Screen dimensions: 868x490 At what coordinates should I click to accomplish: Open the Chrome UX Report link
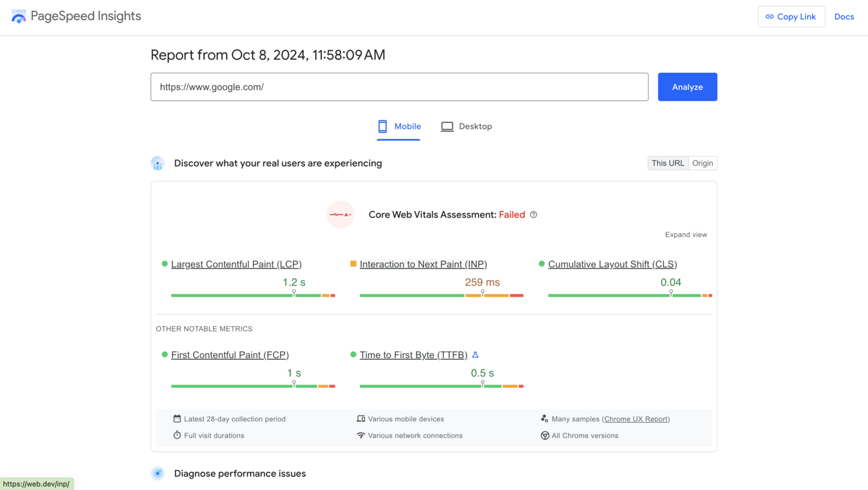click(635, 418)
